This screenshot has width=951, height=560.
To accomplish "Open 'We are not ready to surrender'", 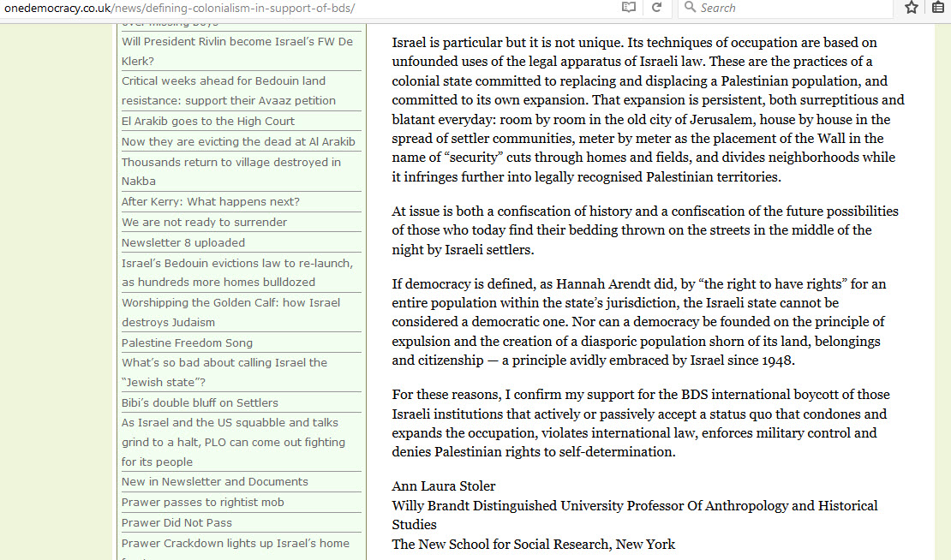I will [x=204, y=223].
